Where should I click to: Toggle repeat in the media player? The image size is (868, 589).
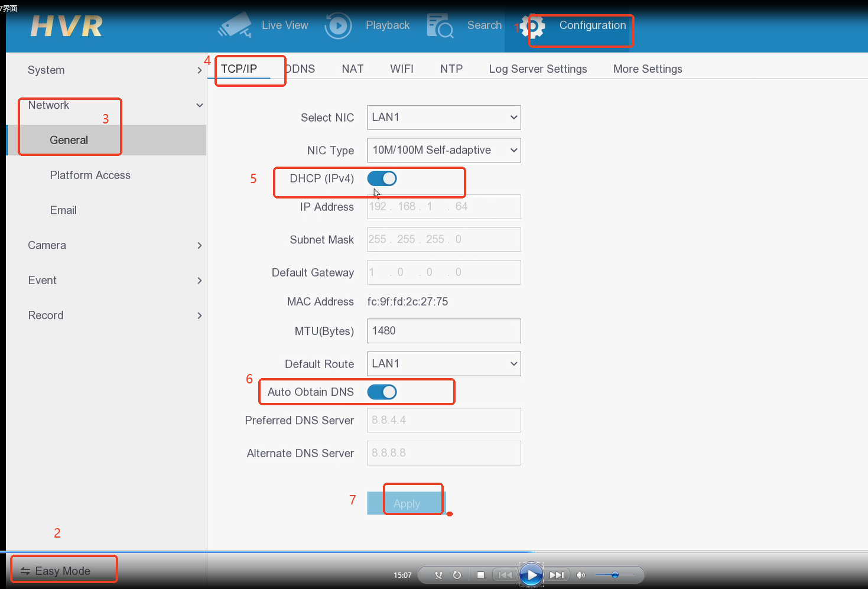tap(457, 575)
